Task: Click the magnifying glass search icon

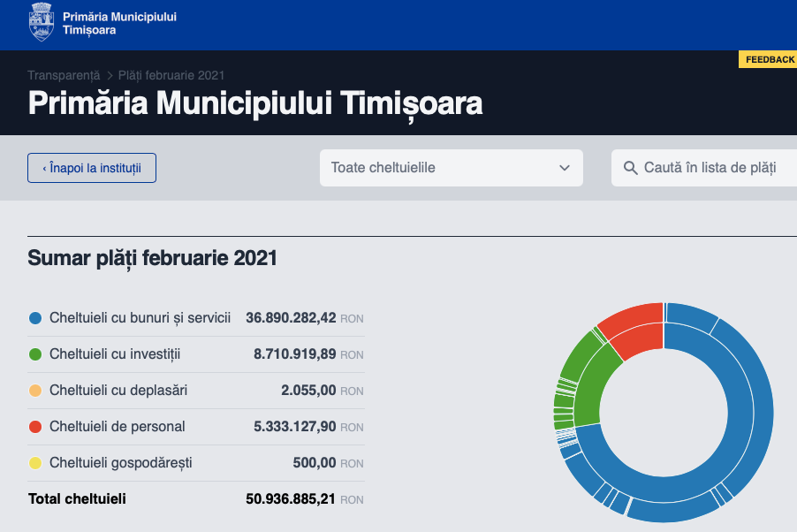Action: (630, 168)
